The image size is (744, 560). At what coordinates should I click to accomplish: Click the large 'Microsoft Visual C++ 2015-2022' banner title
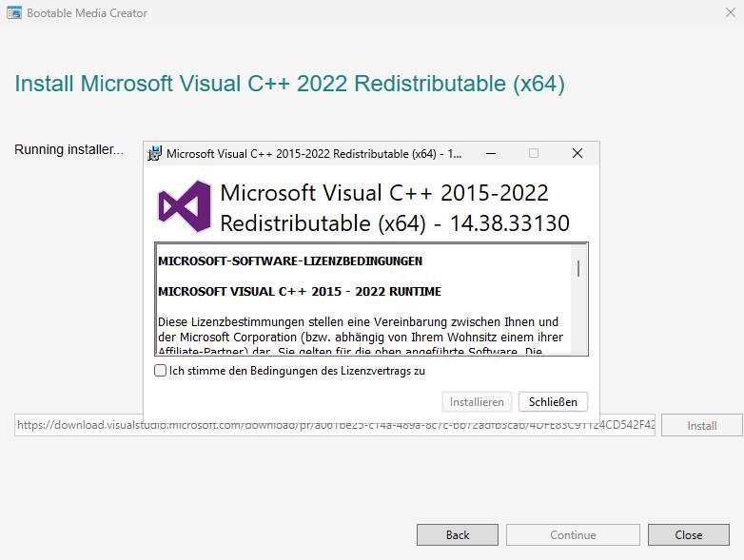pyautogui.click(x=395, y=208)
